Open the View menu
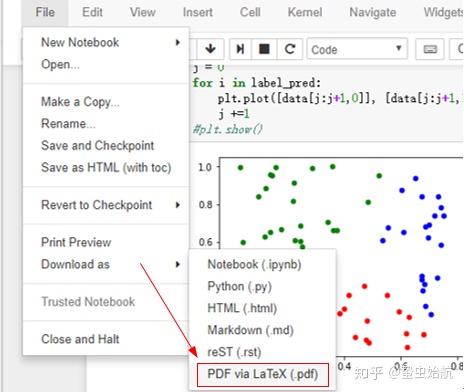 coord(143,12)
